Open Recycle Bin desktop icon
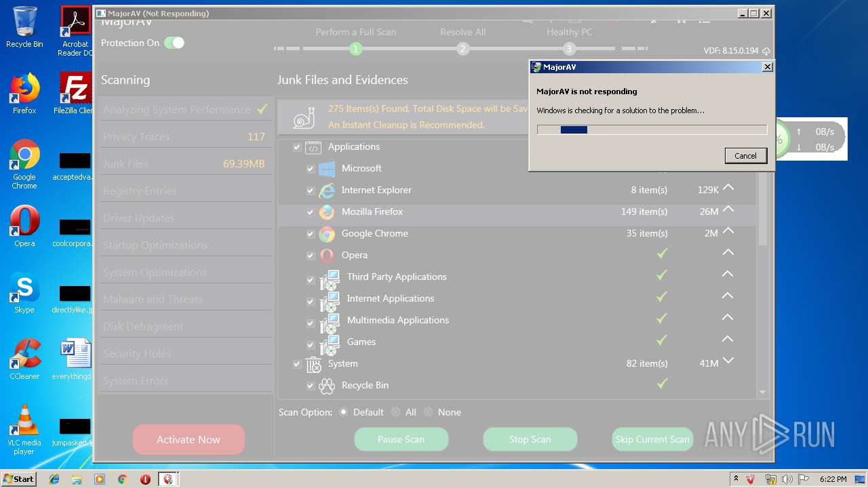868x488 pixels. click(24, 27)
